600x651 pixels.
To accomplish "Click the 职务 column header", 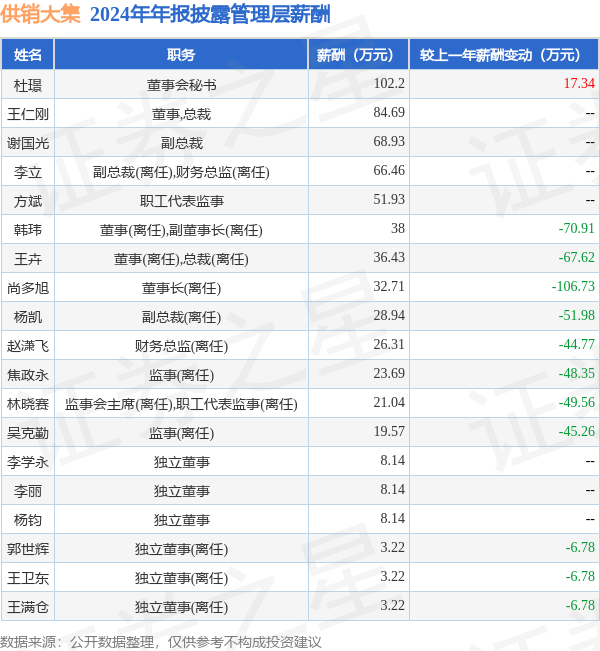I will click(x=181, y=54).
